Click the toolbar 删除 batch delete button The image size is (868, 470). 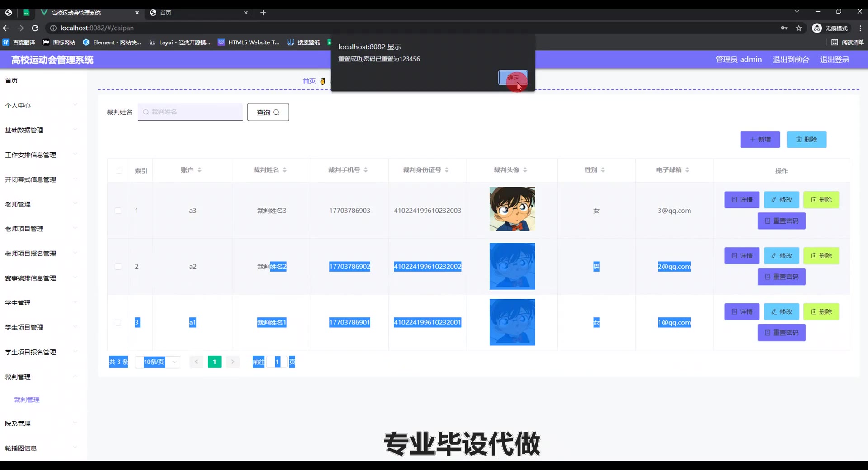click(x=807, y=140)
